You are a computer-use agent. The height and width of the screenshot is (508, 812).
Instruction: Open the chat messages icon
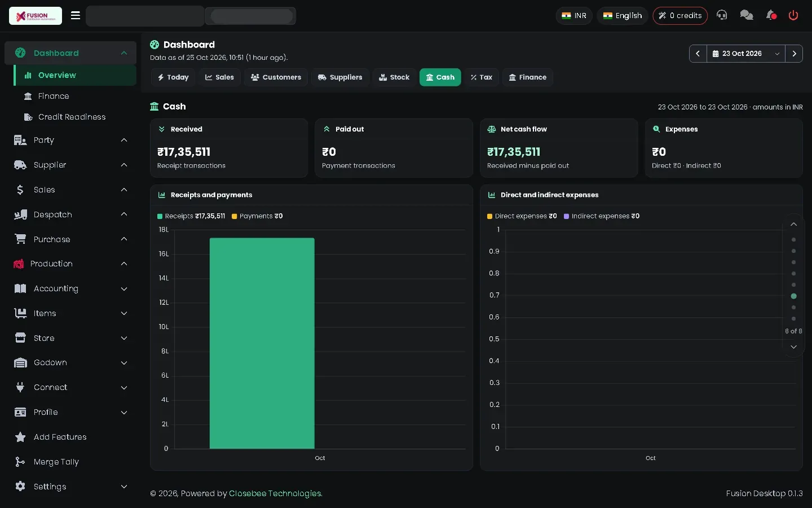click(x=747, y=15)
